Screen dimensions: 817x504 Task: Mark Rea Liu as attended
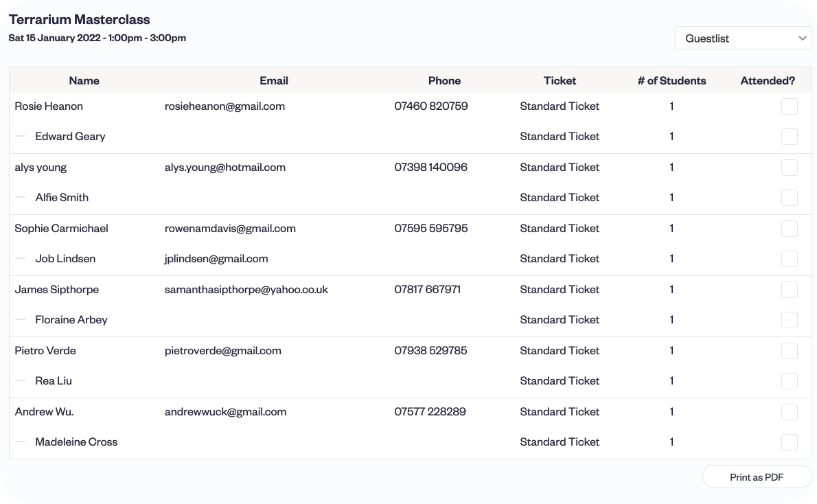[790, 381]
